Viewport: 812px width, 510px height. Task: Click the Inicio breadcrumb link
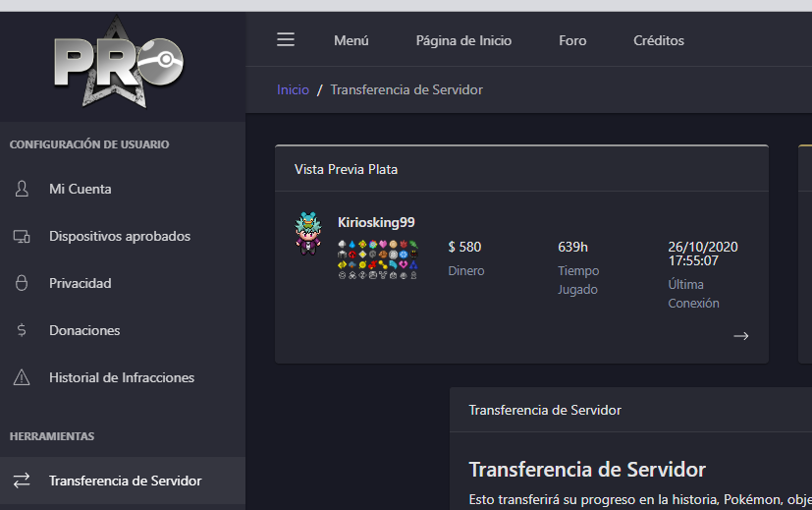pyautogui.click(x=293, y=89)
